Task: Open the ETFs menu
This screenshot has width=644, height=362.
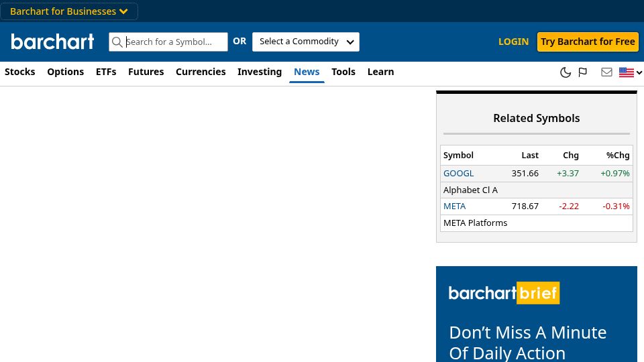Action: pyautogui.click(x=106, y=72)
